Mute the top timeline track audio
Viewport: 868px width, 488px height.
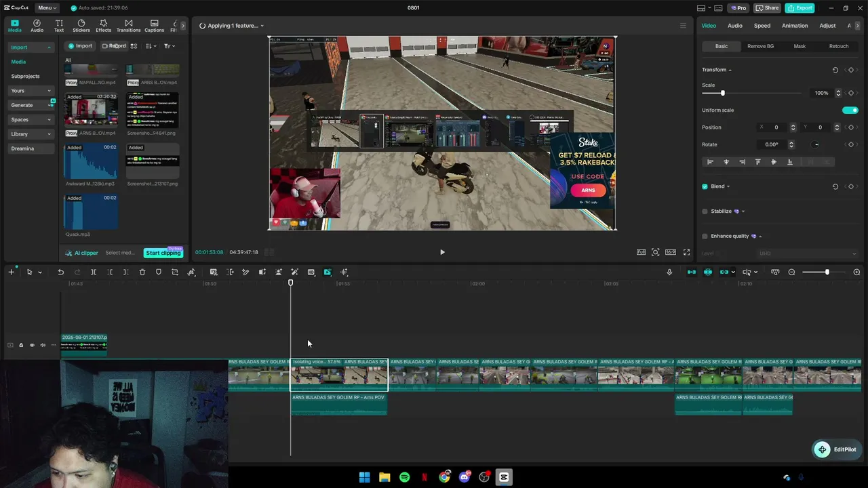[x=43, y=345]
